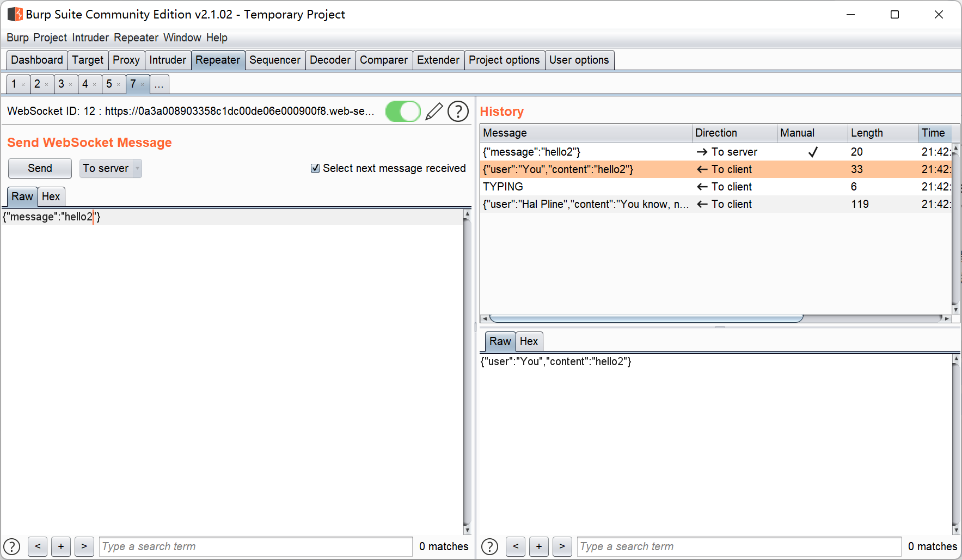Switch the message editor to Hex view
The height and width of the screenshot is (560, 962).
(51, 196)
